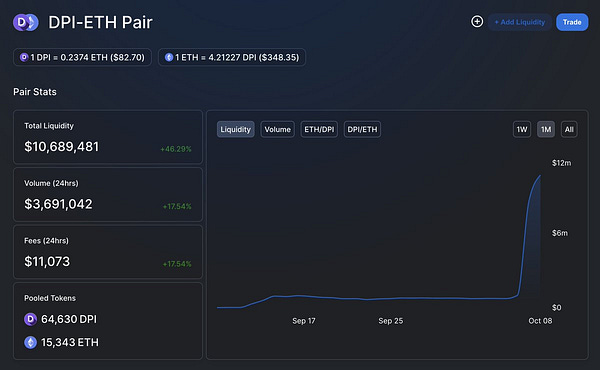The width and height of the screenshot is (600, 370).
Task: Click the DPI-ETH pair logo icon
Action: coord(26,23)
